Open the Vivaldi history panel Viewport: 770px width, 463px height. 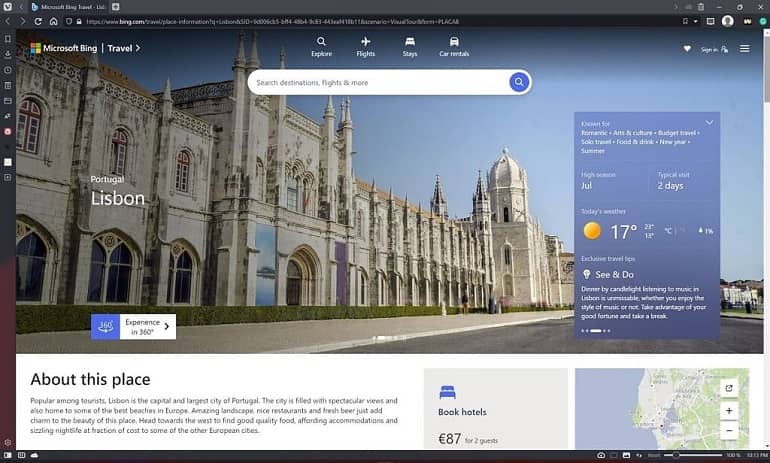8,70
